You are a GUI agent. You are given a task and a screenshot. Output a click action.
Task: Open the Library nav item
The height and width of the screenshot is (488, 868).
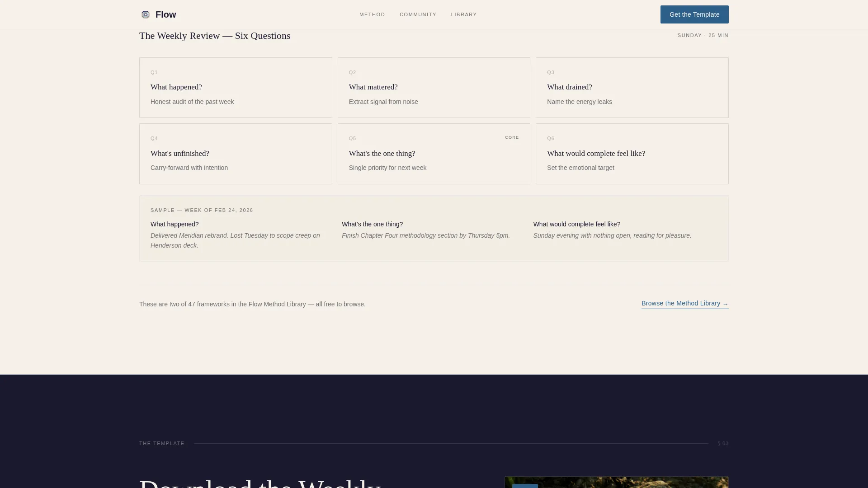[464, 14]
